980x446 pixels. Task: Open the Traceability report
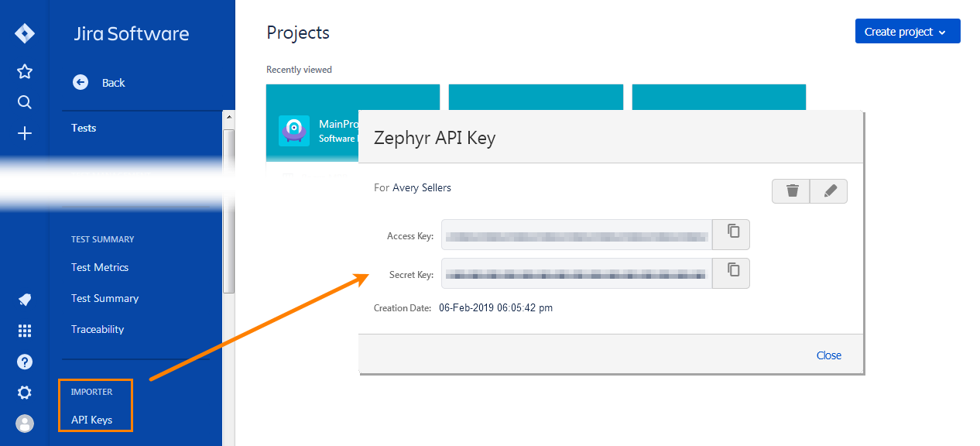(97, 329)
